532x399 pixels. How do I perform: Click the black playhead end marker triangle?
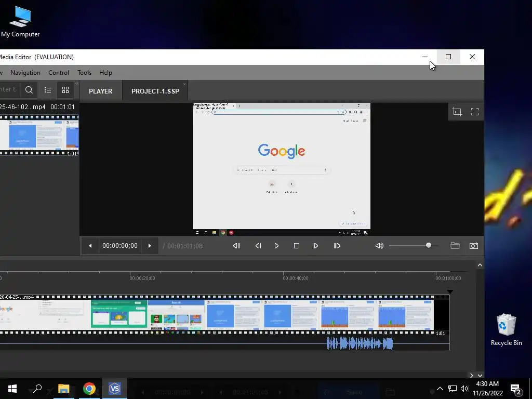coord(450,292)
